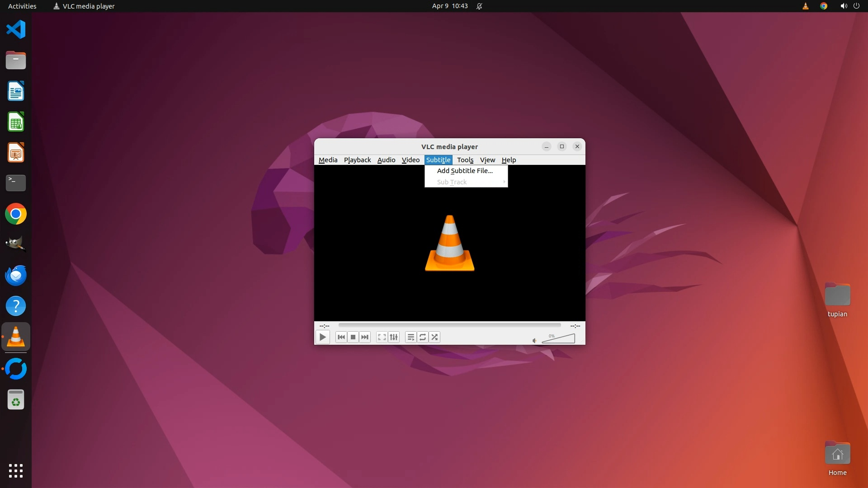Open Activities overview
The image size is (868, 488).
(22, 6)
